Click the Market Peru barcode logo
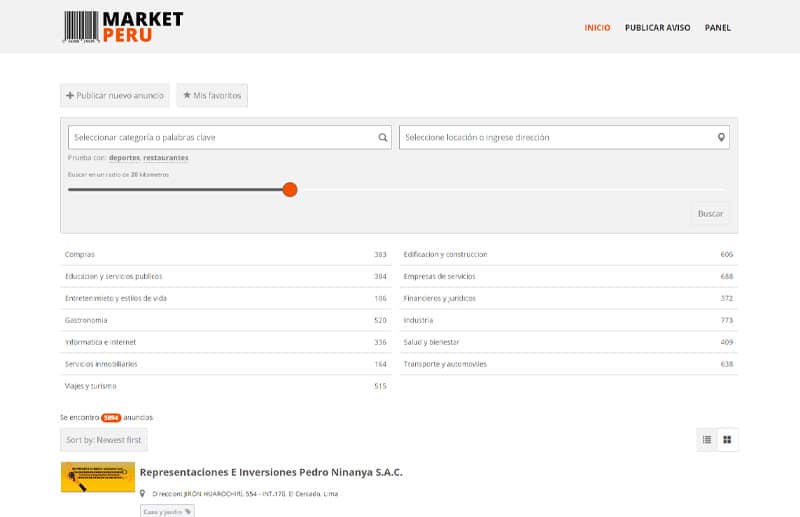 [122, 27]
